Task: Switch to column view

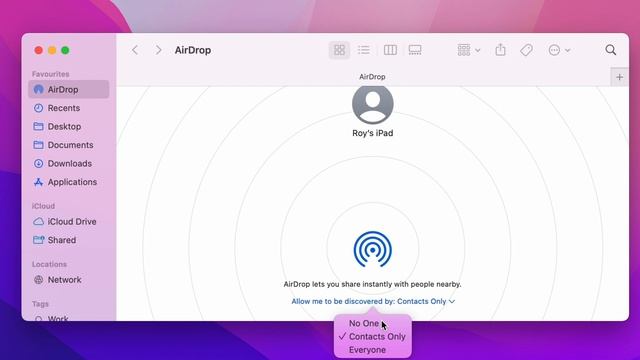Action: (390, 50)
